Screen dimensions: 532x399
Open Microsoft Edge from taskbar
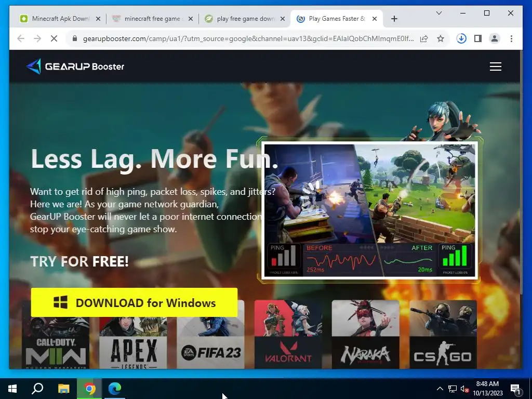(x=115, y=389)
